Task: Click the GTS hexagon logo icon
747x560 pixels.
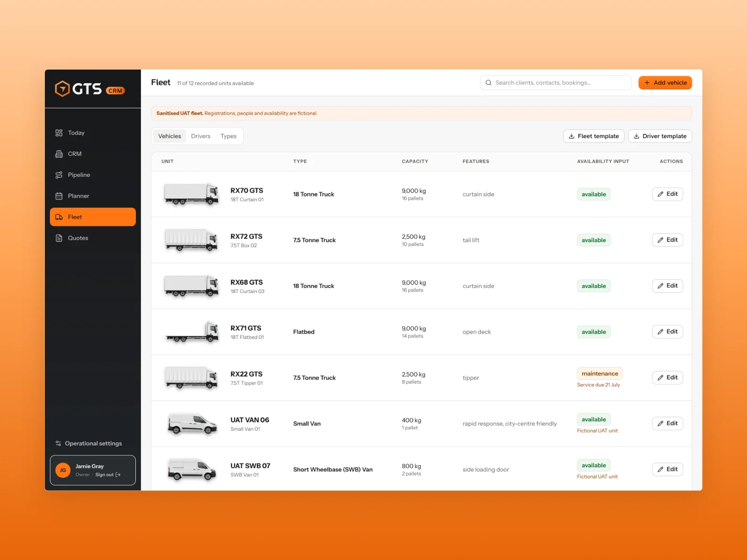Action: pos(62,89)
